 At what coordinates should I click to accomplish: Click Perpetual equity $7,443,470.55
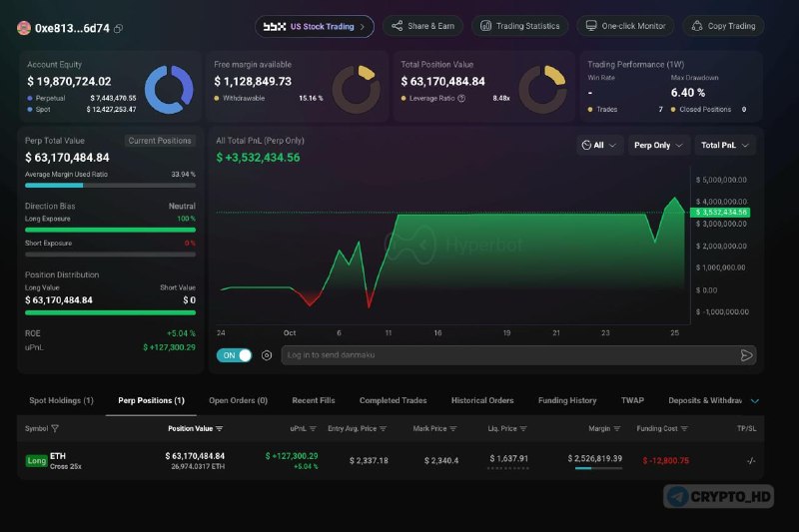[113, 98]
